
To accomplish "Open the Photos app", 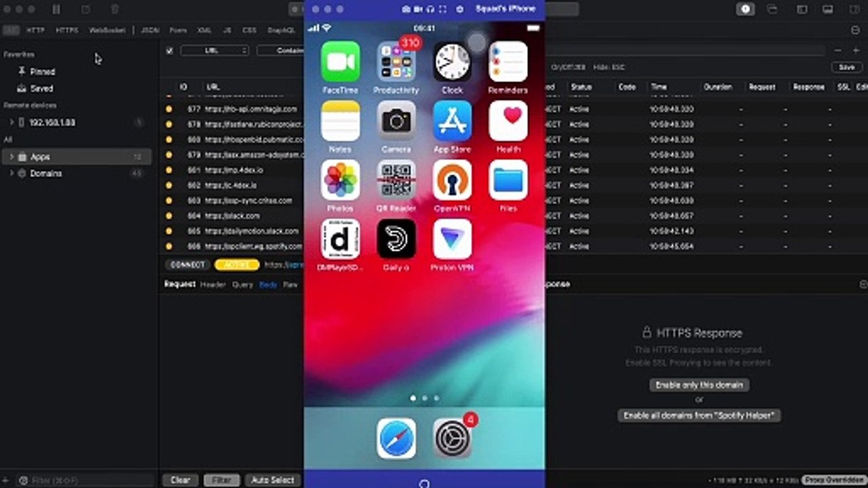I will click(340, 180).
